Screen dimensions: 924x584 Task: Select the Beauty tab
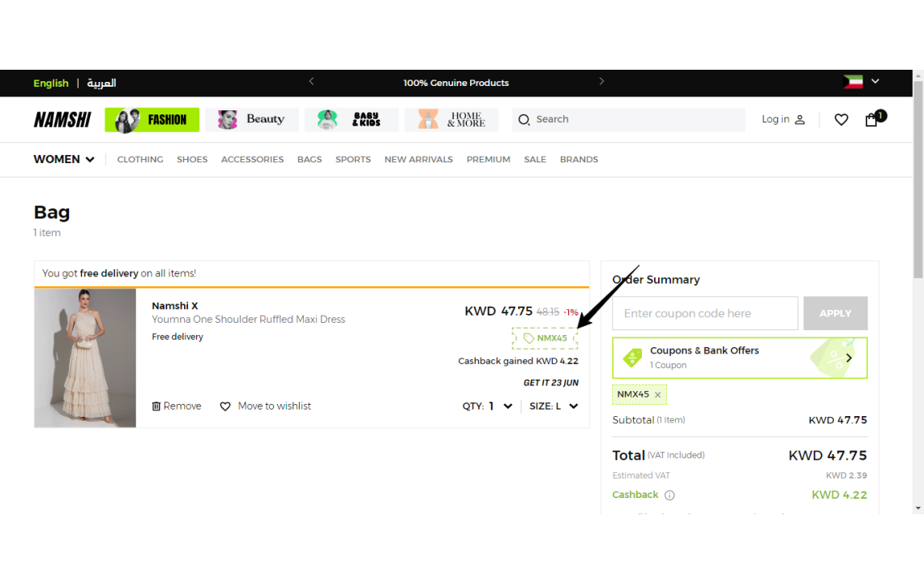(x=251, y=120)
